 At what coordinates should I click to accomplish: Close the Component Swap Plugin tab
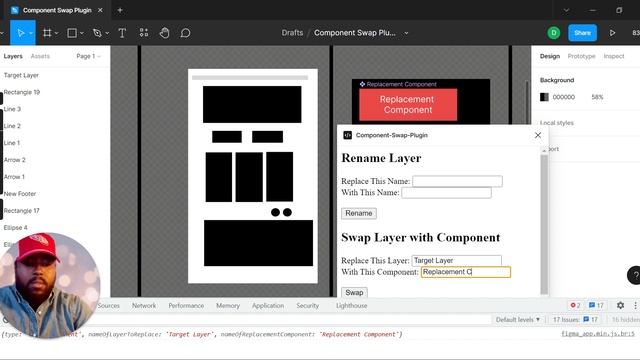tap(100, 10)
